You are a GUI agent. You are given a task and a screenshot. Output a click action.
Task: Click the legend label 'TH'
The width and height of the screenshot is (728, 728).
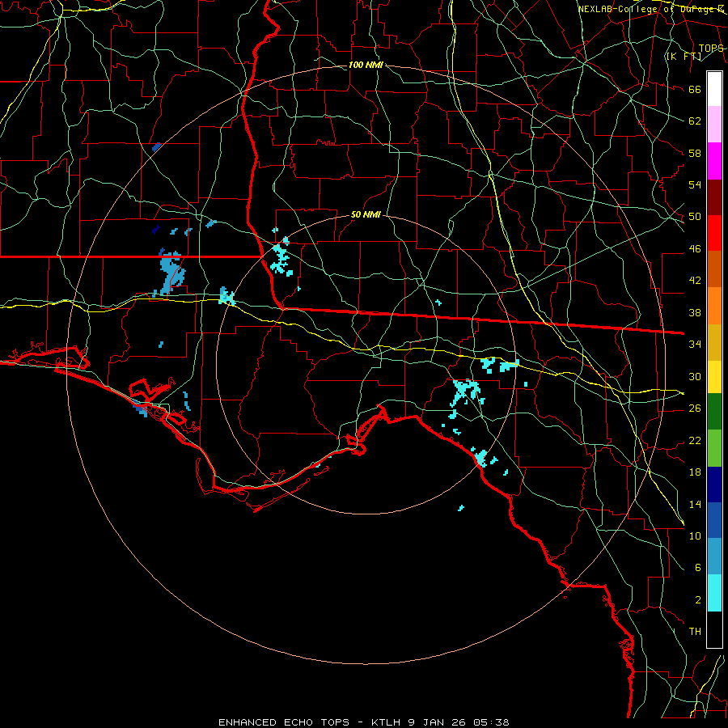[695, 632]
